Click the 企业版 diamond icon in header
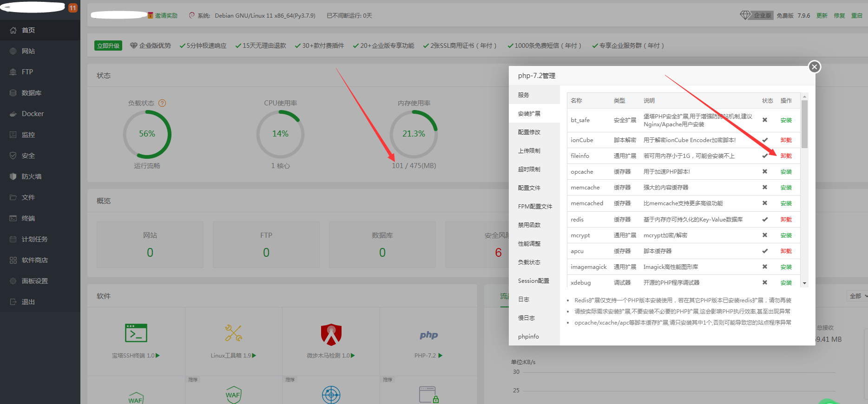 pos(745,15)
